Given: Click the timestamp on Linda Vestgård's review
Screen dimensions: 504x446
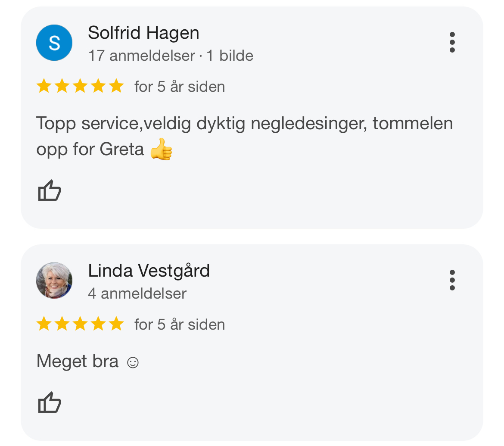Looking at the screenshot, I should tap(180, 324).
